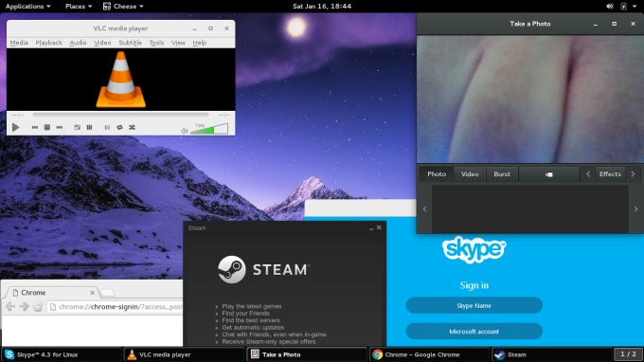Go back in Chrome
This screenshot has height=362, width=644.
tap(10, 306)
